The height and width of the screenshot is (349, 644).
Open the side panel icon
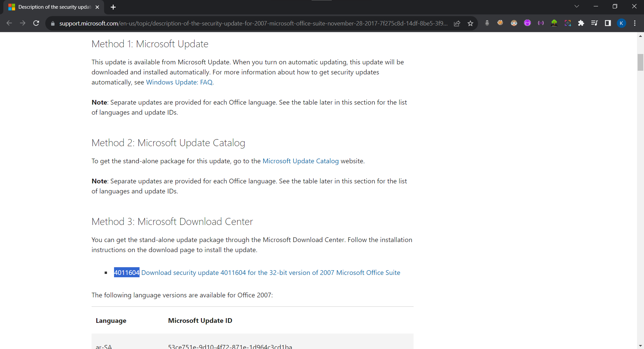608,23
